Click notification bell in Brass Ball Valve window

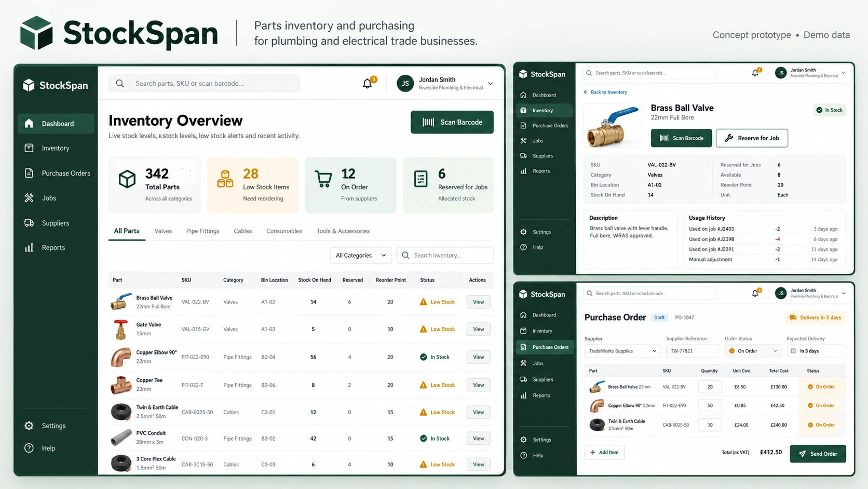pos(755,73)
